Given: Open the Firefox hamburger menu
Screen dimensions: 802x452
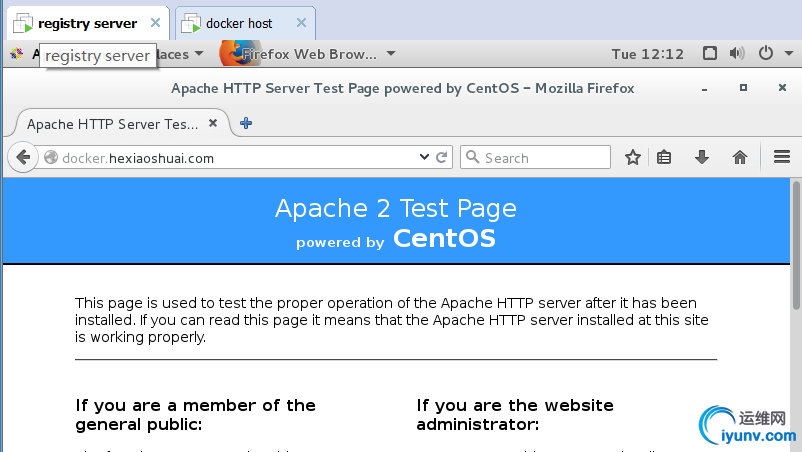Looking at the screenshot, I should tap(782, 156).
